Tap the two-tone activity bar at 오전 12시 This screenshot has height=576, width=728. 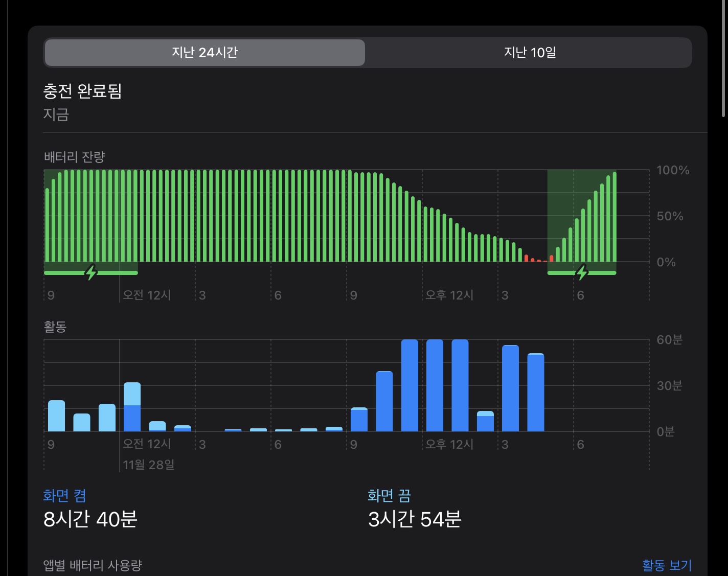pyautogui.click(x=132, y=407)
